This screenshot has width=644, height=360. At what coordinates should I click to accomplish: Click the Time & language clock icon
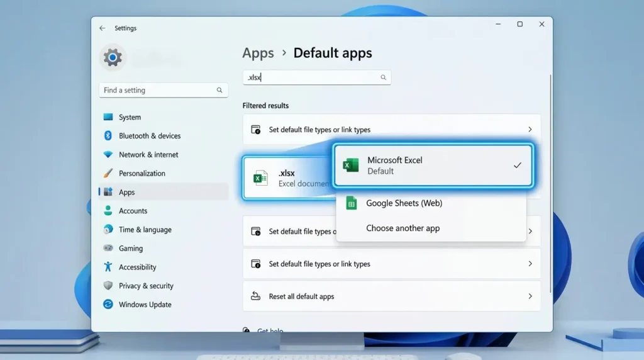coord(108,229)
